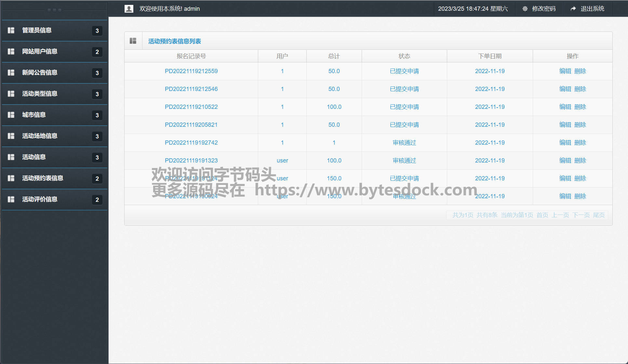628x364 pixels.
Task: Expand the 网站用户信息 sidebar menu
Action: [40, 51]
